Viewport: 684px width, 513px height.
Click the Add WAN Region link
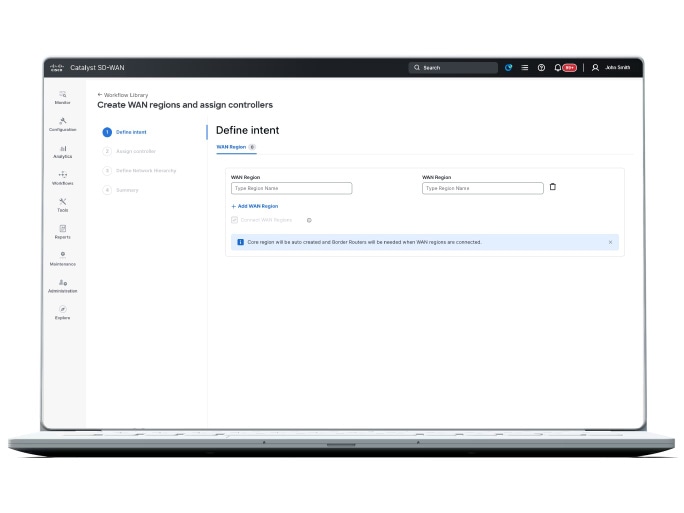click(255, 206)
